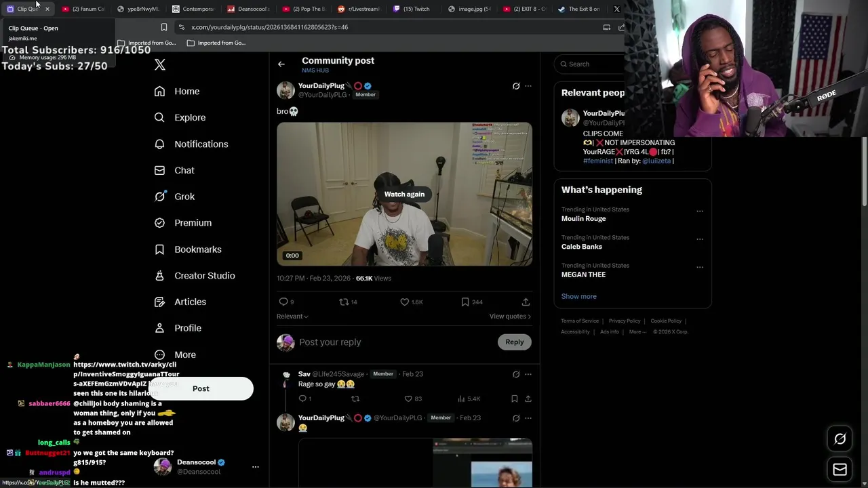
Task: Go back using the Community post arrow
Action: coord(281,64)
